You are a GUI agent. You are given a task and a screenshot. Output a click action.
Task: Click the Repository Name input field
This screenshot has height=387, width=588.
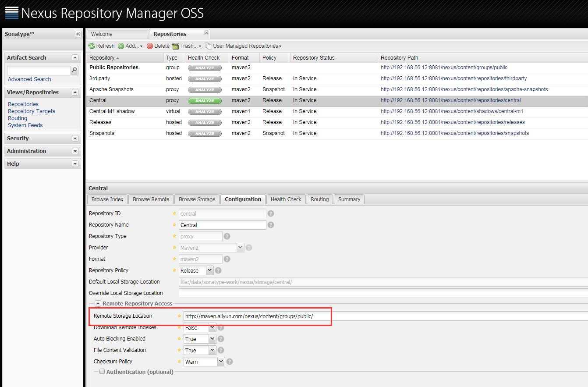coord(223,225)
